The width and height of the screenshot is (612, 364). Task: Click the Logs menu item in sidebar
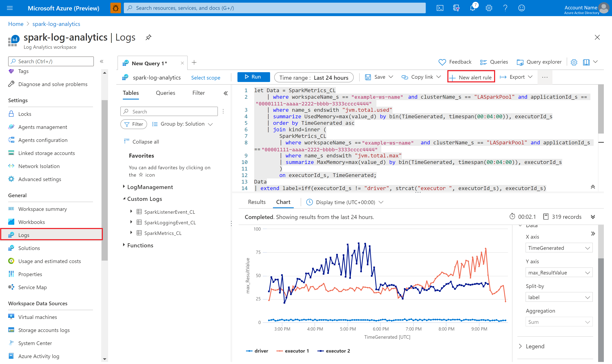(x=24, y=235)
